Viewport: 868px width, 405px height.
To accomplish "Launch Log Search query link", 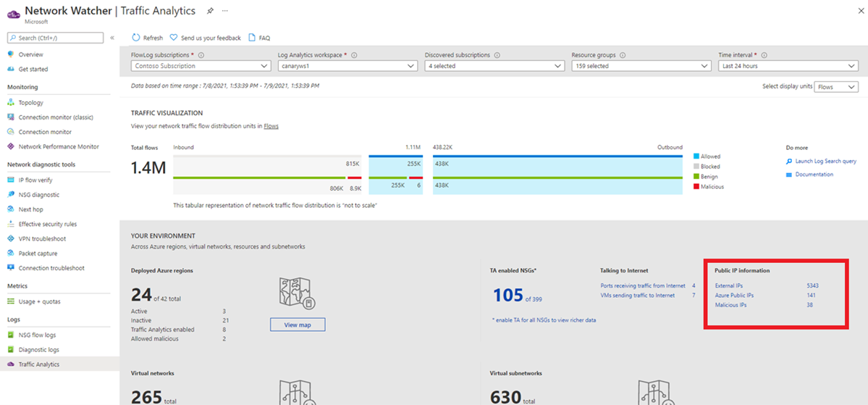I will coord(825,161).
